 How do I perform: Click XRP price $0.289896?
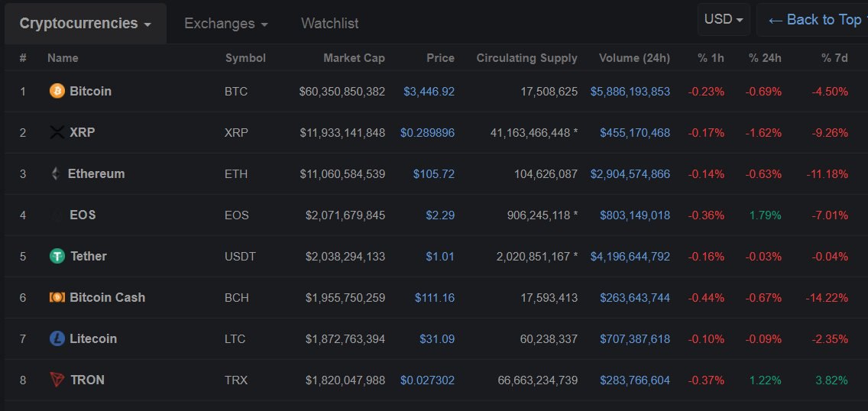[427, 133]
